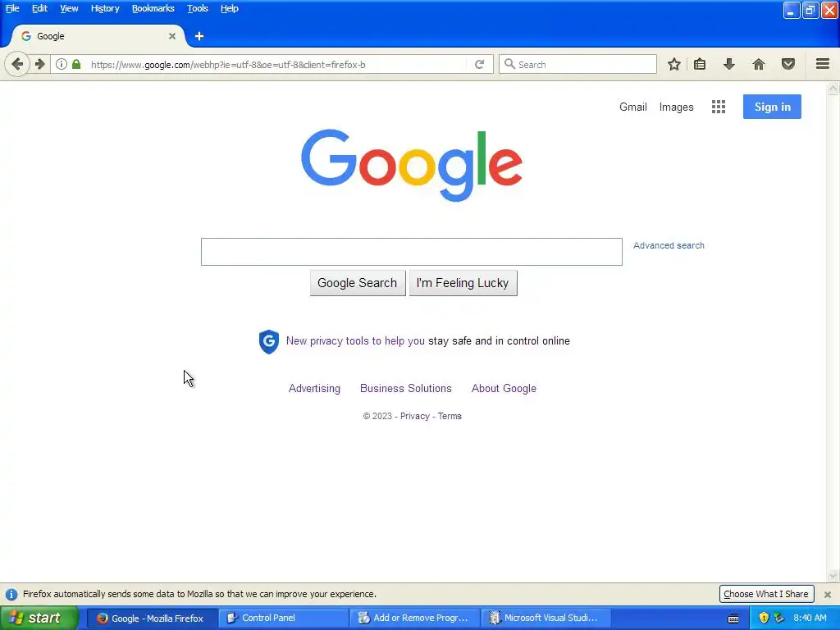Dismiss the Firefox data notification bar

click(x=828, y=594)
